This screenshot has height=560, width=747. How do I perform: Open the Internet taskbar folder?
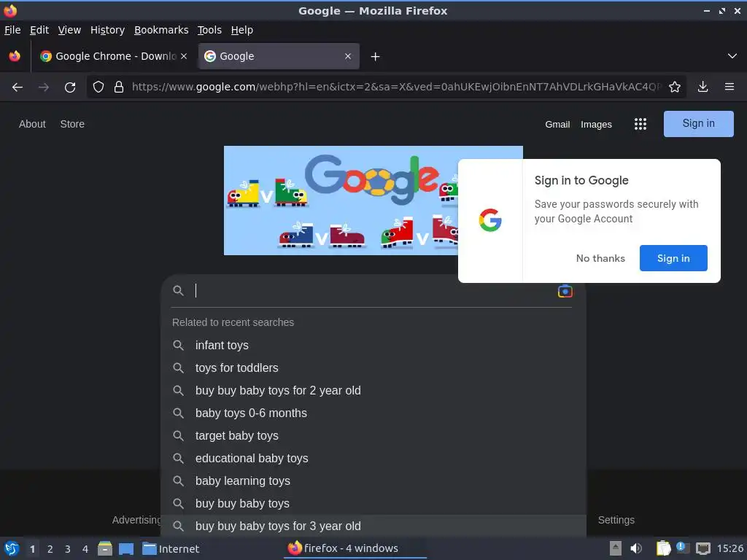click(171, 548)
